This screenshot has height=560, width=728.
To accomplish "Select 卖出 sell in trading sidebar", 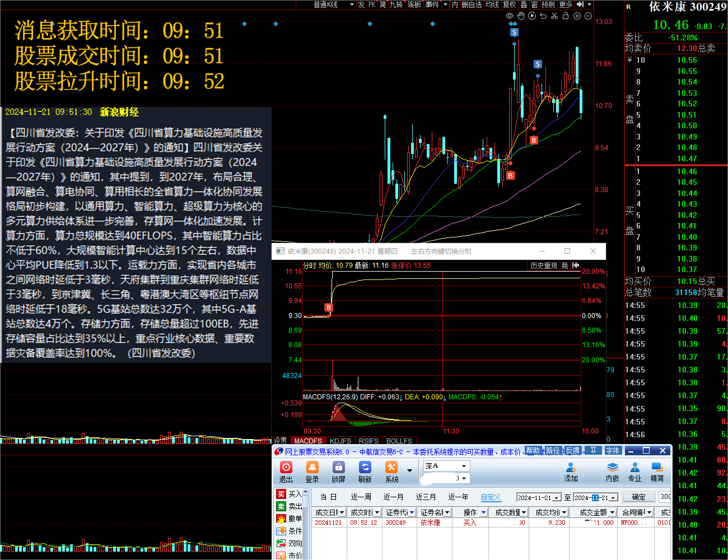I will coord(289,506).
